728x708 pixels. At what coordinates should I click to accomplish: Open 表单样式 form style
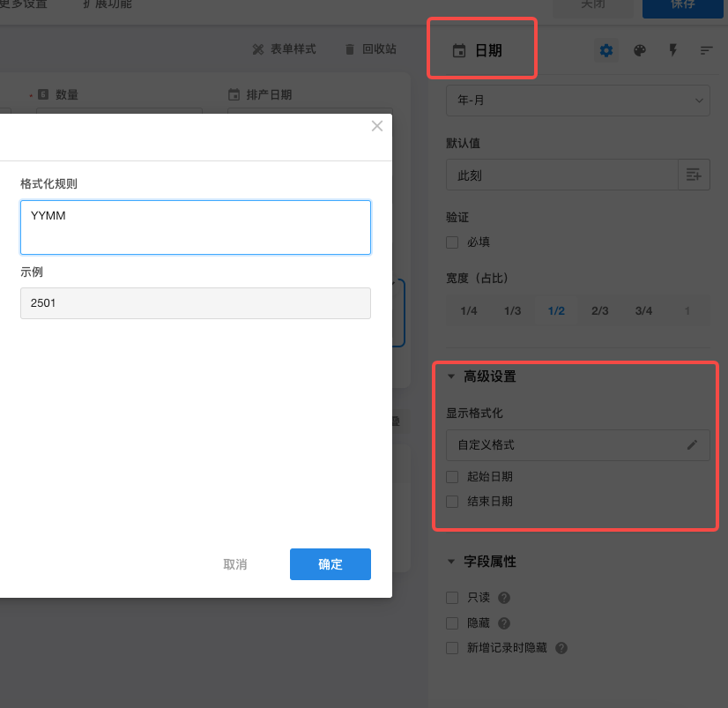(x=284, y=49)
